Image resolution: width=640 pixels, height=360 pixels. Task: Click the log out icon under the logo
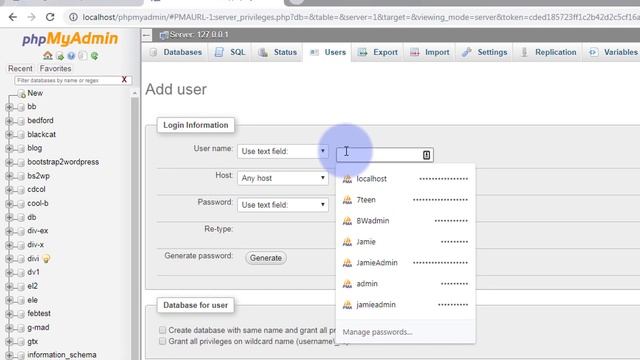coord(60,56)
